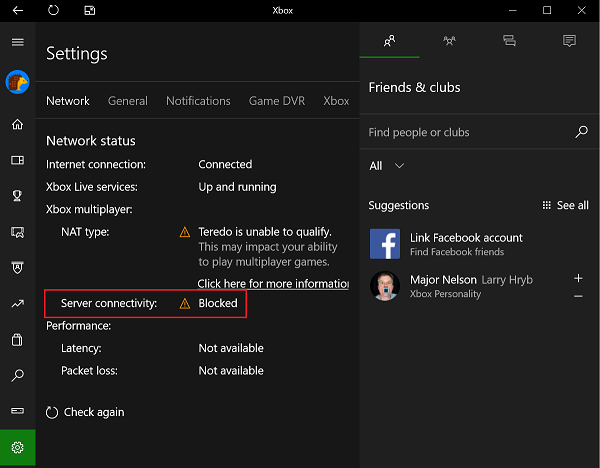Add Major Nelson with plus button

point(578,277)
